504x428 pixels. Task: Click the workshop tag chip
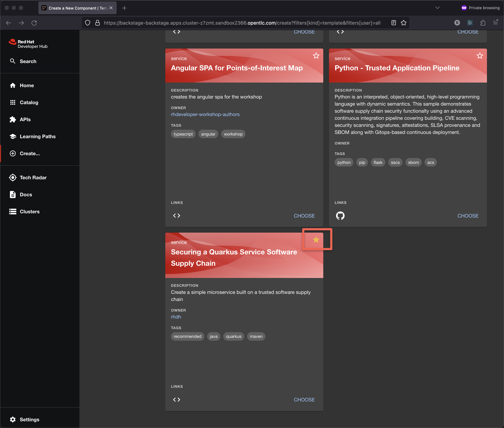tap(233, 134)
